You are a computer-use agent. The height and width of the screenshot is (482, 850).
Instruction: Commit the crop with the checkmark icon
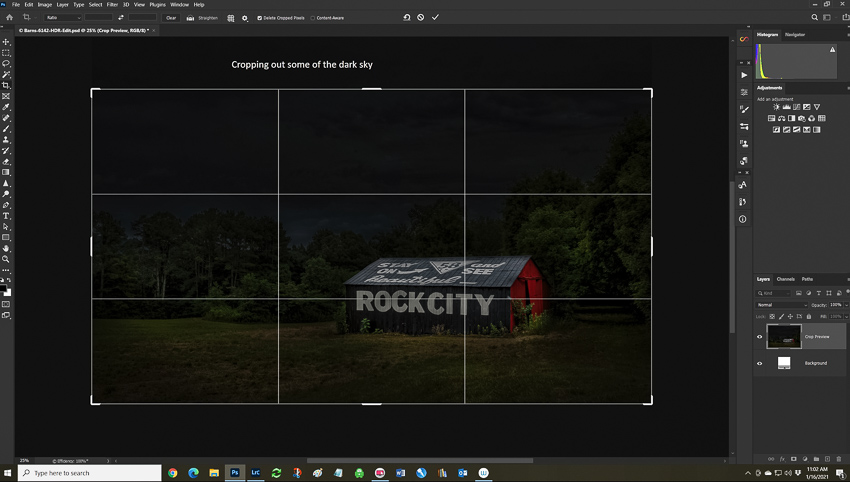coord(435,17)
